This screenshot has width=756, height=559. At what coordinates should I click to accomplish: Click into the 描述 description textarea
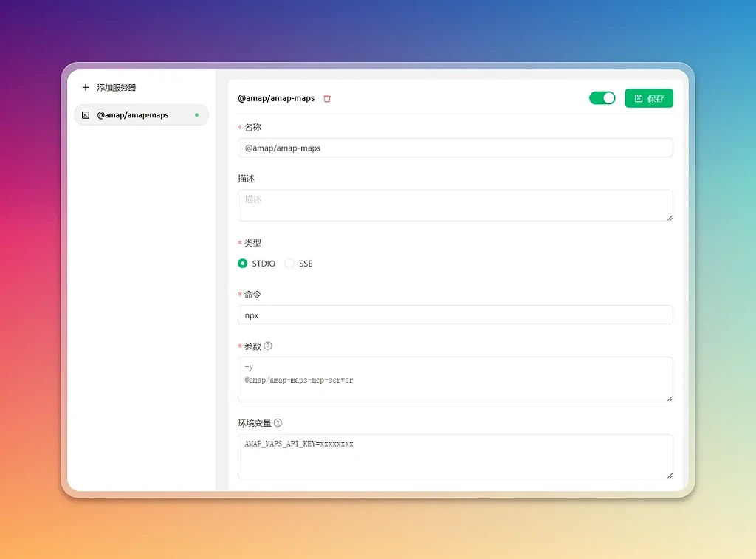coord(455,205)
